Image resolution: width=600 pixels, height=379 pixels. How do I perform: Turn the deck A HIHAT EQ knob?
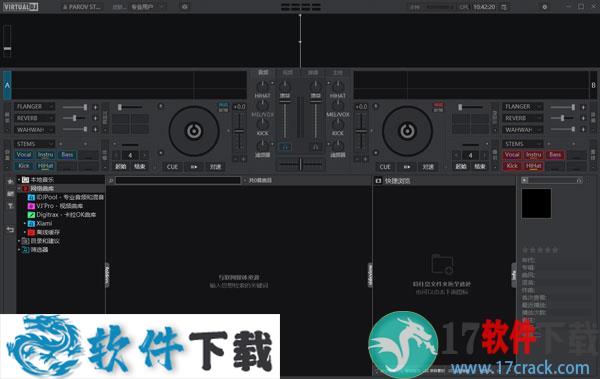(x=262, y=86)
